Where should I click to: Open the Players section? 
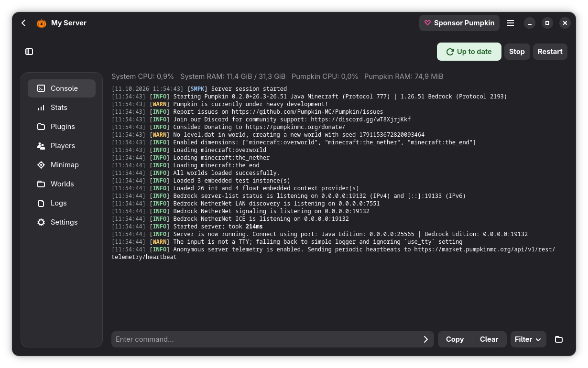[62, 146]
